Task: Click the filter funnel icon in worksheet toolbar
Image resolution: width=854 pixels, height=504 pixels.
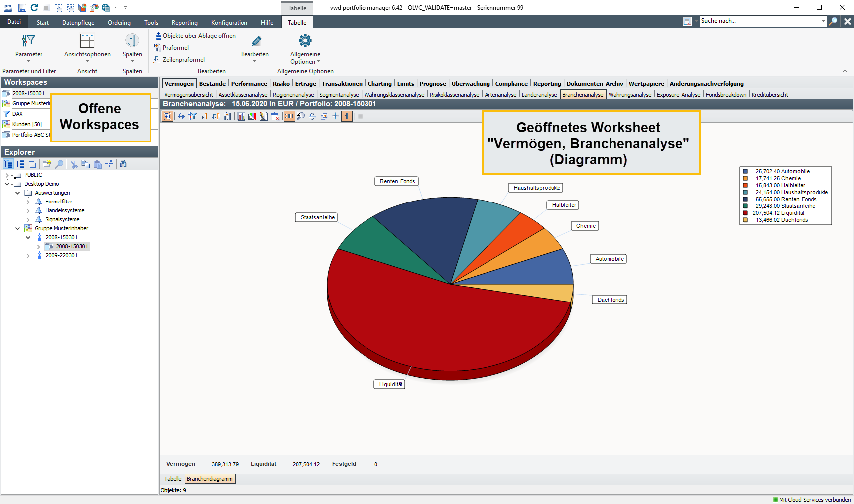Action: (x=193, y=116)
